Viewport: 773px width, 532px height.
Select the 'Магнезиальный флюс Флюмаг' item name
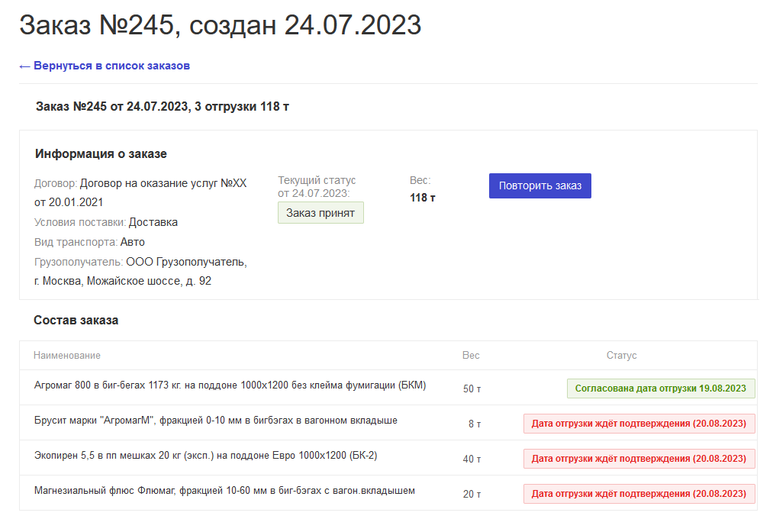tap(224, 491)
